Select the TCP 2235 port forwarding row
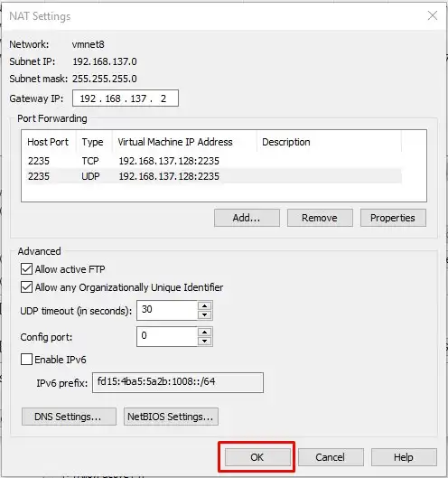Viewport: 448px width, 478px height. [x=213, y=161]
